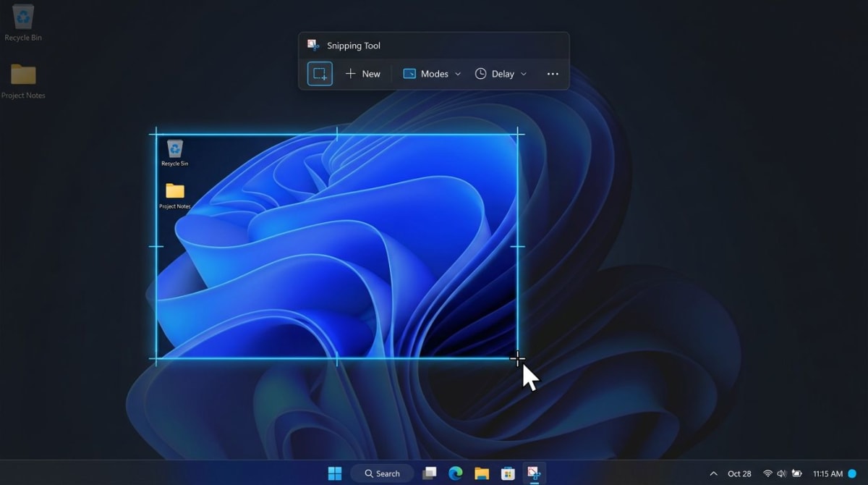Select the rectangle snip mode icon
This screenshot has width=868, height=485.
[320, 74]
